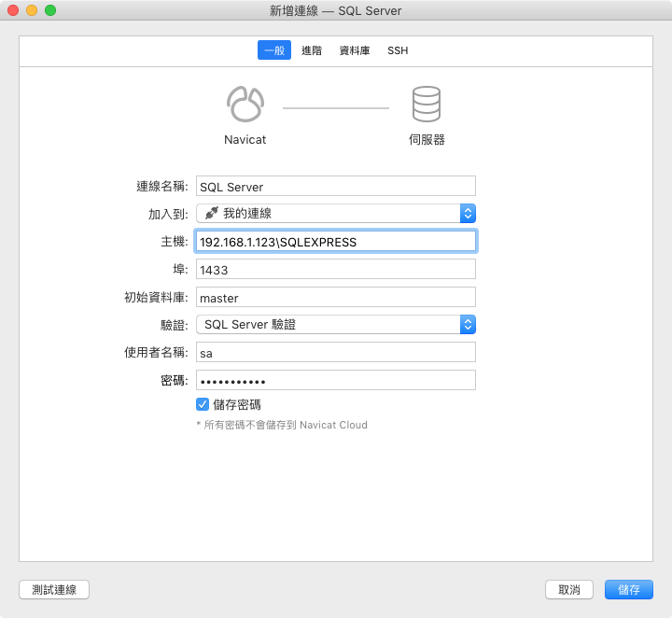The image size is (672, 618).
Task: Switch to the 進階 tab
Action: pos(312,50)
